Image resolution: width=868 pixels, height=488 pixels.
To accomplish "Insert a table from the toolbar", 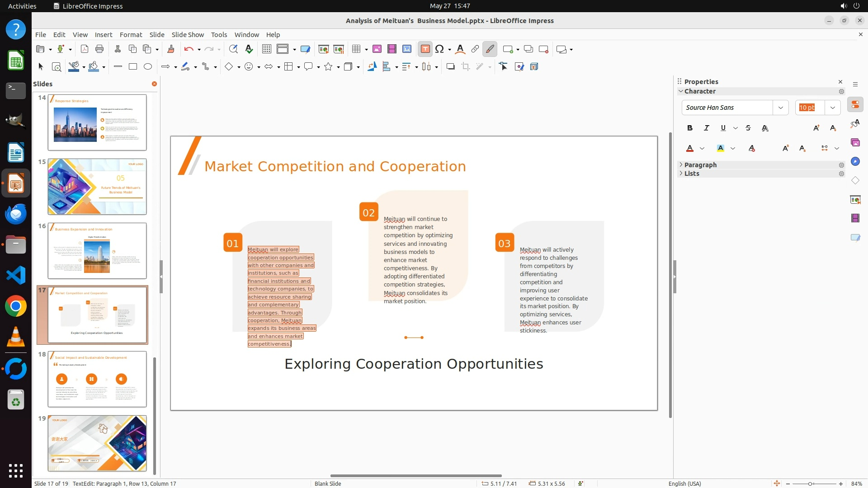I will point(356,49).
